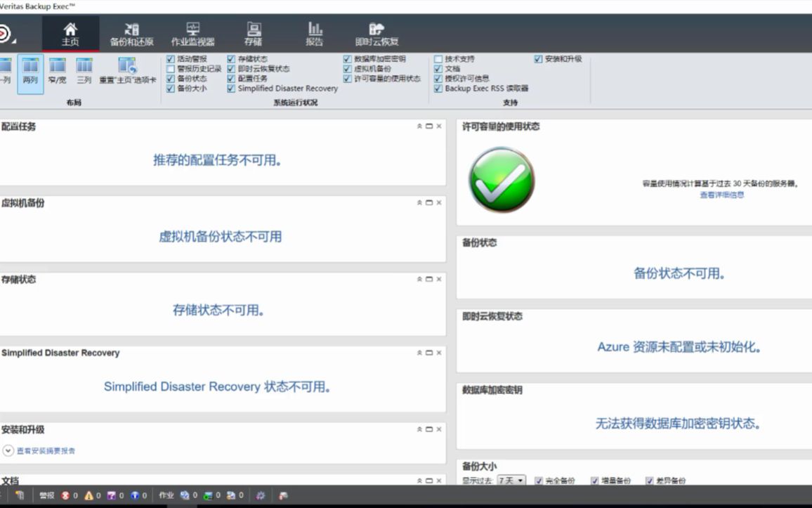812x508 pixels.
Task: Close the Simplified Disaster Recovery panel
Action: (438, 353)
